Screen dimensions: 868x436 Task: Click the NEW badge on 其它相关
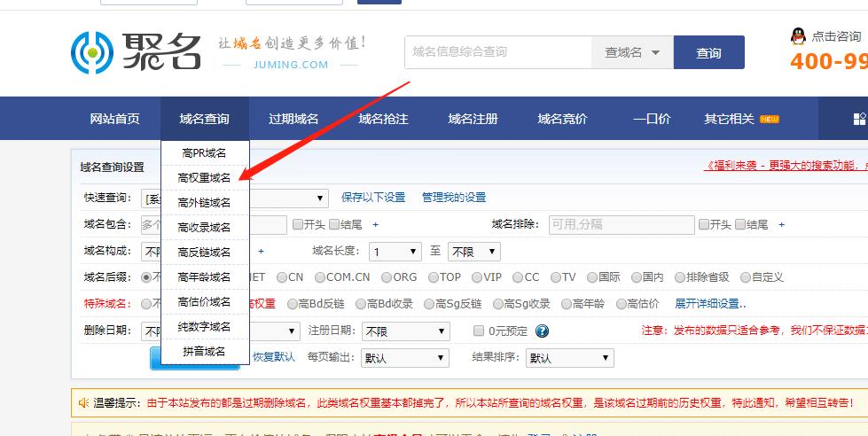click(x=769, y=120)
